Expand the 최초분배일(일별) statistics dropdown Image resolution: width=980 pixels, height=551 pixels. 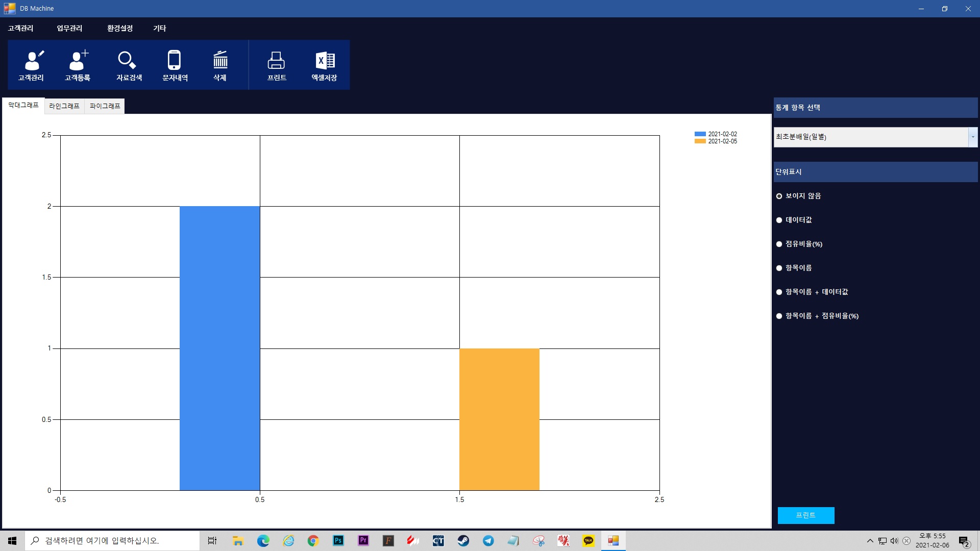[972, 137]
